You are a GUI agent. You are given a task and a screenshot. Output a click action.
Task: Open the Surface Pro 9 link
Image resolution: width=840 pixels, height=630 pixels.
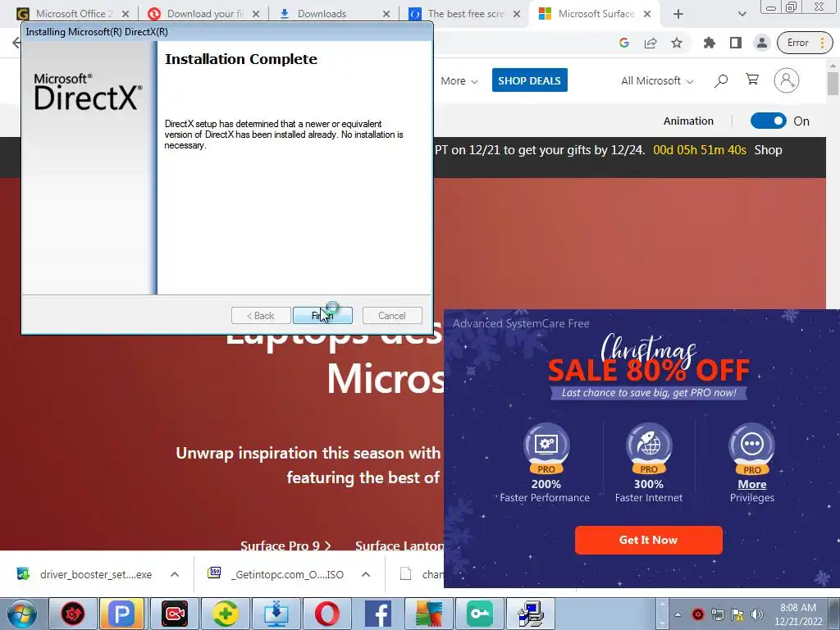click(285, 546)
